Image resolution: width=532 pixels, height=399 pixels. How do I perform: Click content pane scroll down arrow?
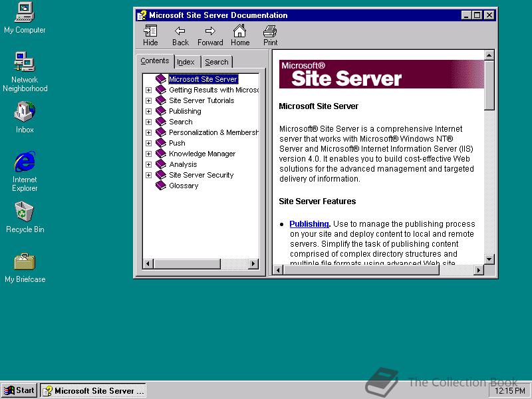489,259
